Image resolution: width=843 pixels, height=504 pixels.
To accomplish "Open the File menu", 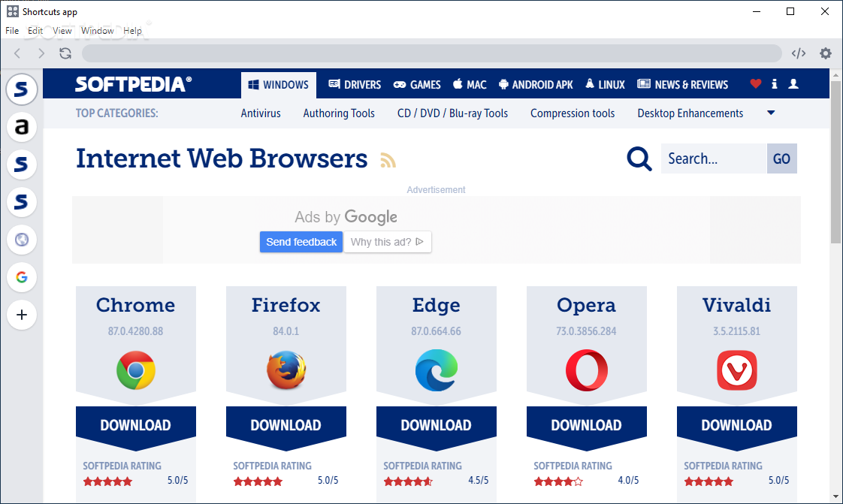I will point(12,31).
